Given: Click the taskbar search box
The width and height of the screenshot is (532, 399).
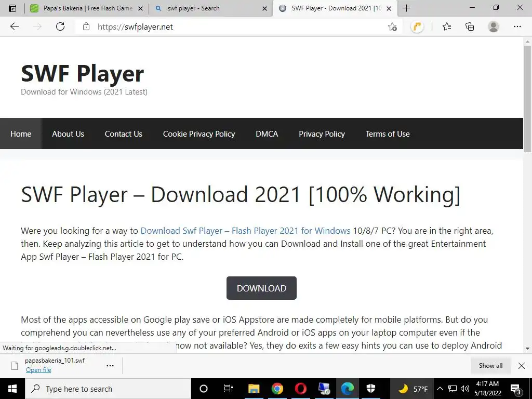Looking at the screenshot, I should click(108, 389).
